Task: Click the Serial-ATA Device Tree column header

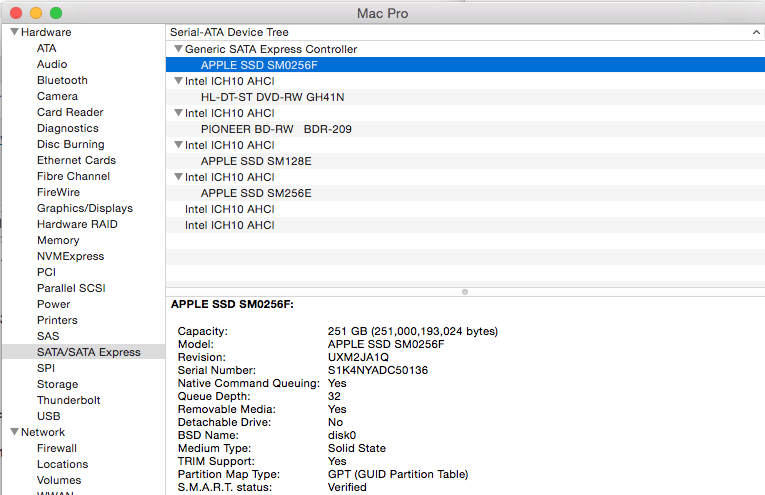Action: coord(465,32)
